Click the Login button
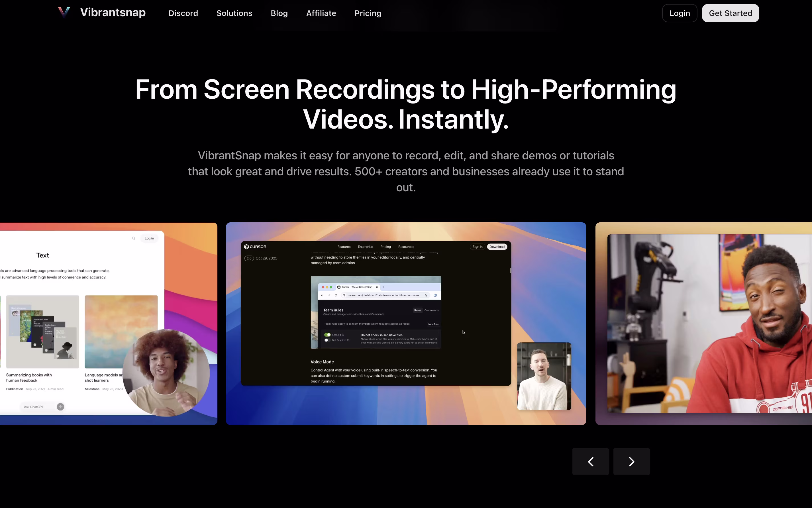 679,13
